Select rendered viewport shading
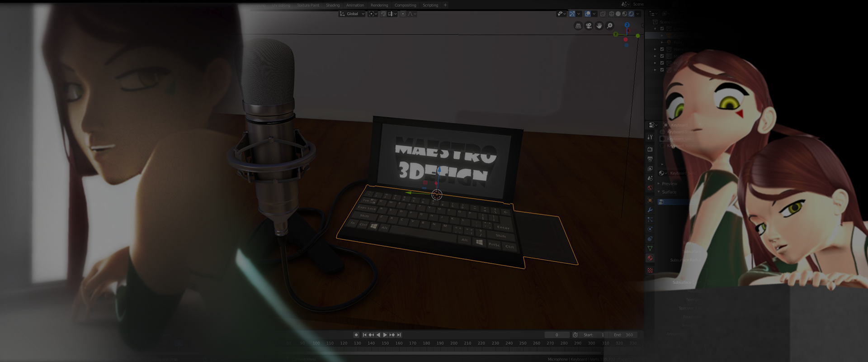 click(631, 14)
